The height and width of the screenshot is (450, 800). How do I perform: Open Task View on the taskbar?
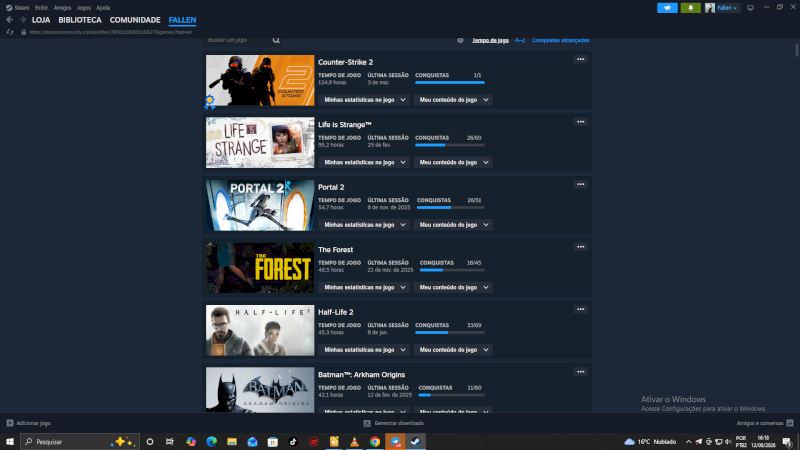tap(170, 442)
